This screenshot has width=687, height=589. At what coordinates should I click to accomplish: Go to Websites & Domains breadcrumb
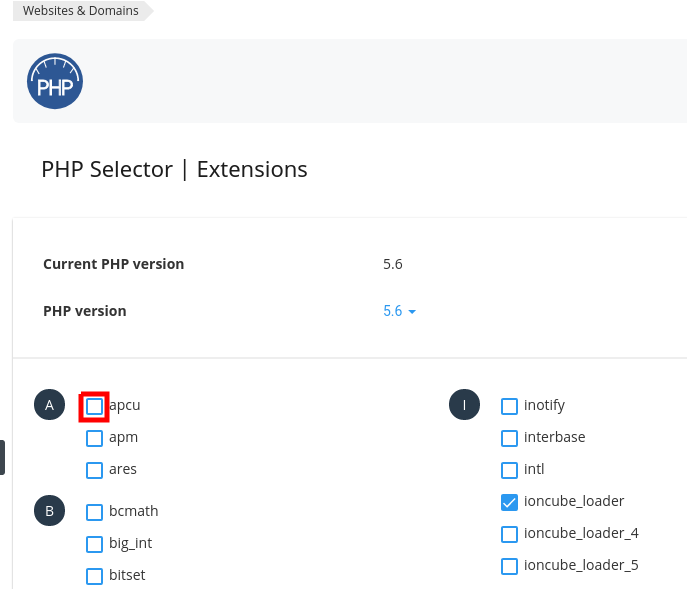tap(81, 11)
